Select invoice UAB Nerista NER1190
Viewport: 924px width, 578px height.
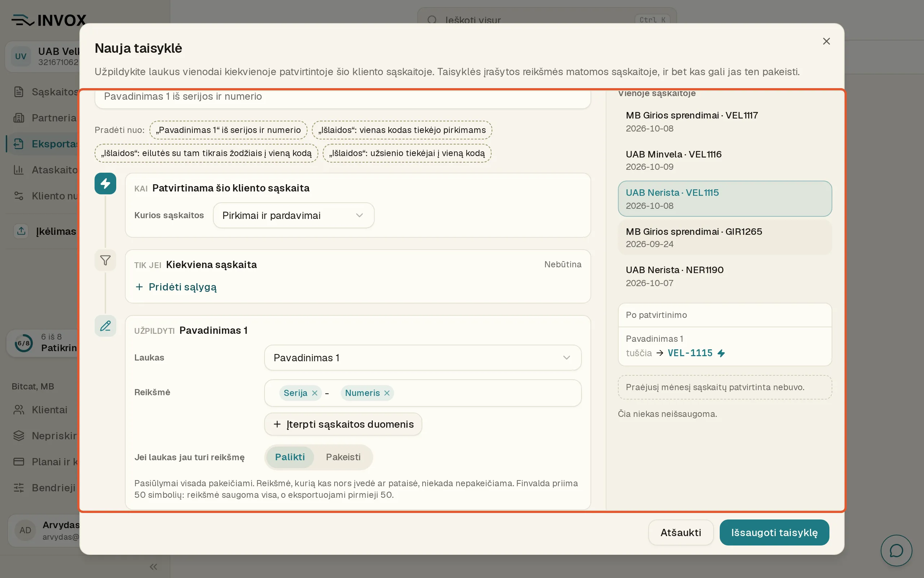tap(725, 276)
